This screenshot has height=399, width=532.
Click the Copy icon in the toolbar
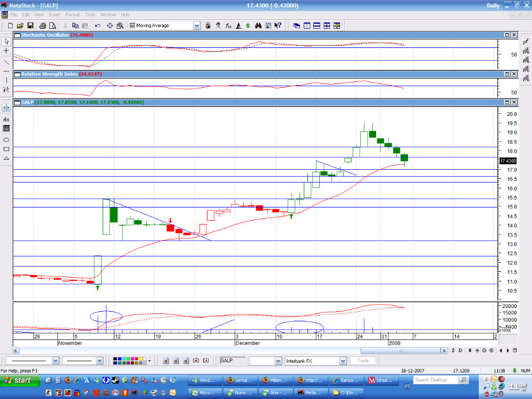(76, 26)
